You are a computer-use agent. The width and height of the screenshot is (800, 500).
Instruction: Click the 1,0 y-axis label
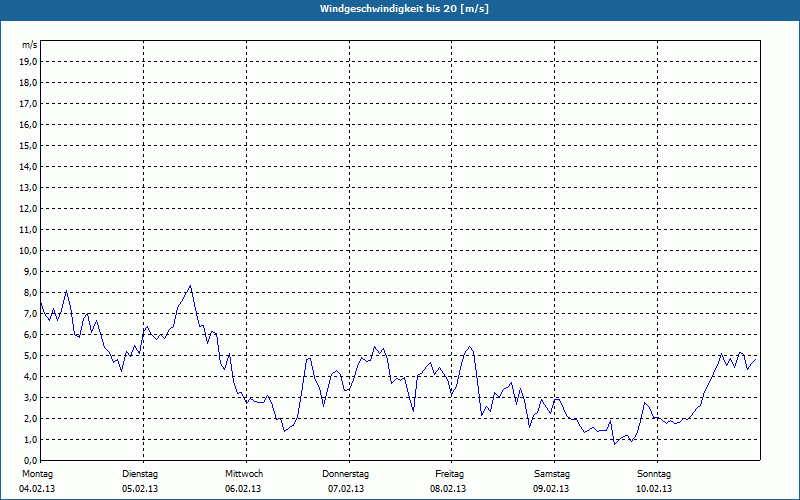click(30, 439)
